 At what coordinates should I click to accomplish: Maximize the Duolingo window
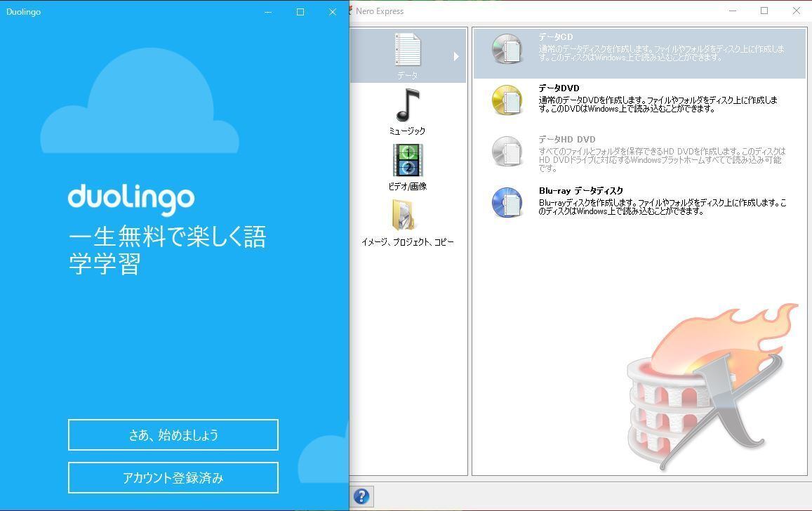pyautogui.click(x=300, y=12)
